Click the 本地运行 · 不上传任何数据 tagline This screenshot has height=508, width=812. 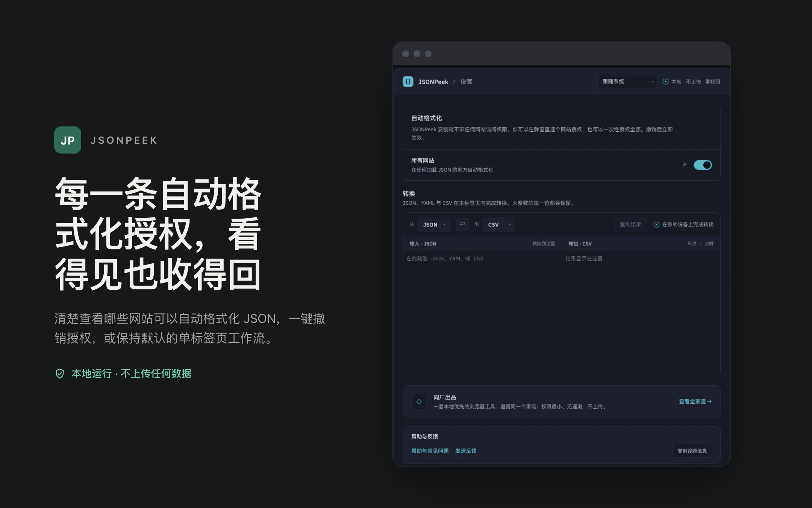point(131,374)
